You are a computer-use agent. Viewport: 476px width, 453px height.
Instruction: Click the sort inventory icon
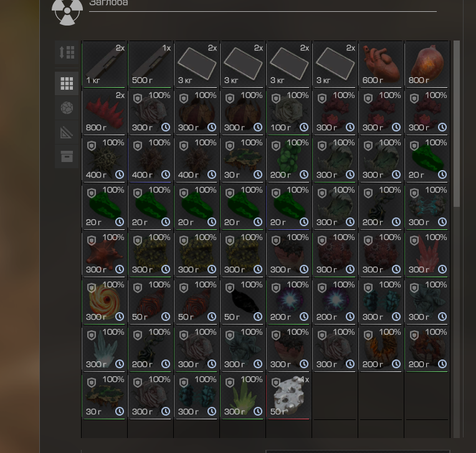[x=67, y=52]
